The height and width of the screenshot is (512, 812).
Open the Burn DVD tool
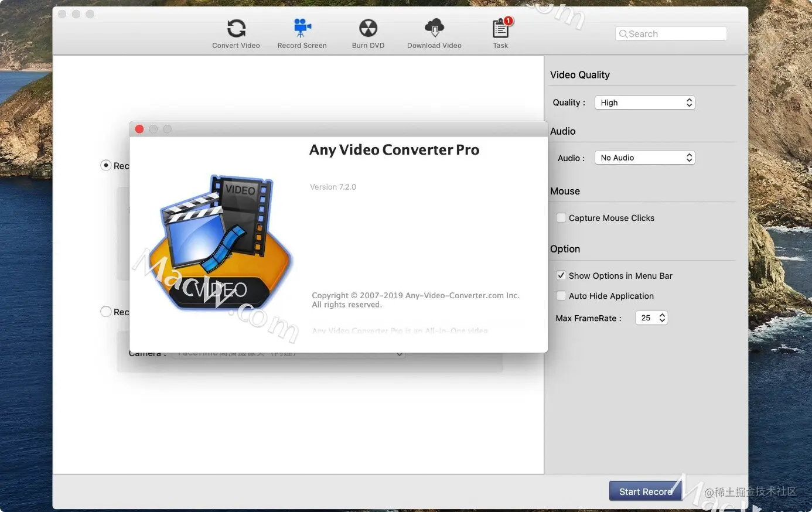368,33
